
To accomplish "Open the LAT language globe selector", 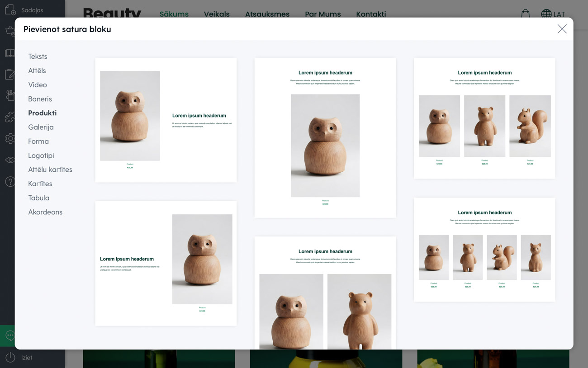I will 552,14.
